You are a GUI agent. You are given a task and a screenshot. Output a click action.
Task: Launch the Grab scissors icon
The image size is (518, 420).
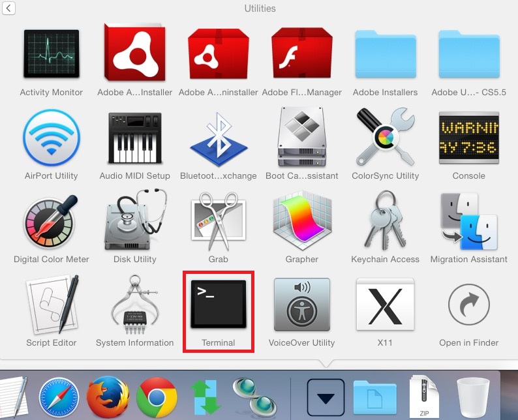click(x=219, y=221)
